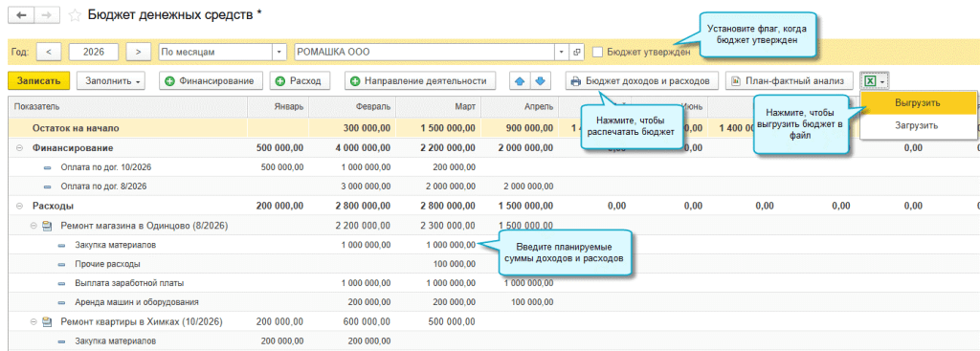
Task: Click February cell 3 000 000,00 of дог. 8/2026
Action: [x=367, y=186]
